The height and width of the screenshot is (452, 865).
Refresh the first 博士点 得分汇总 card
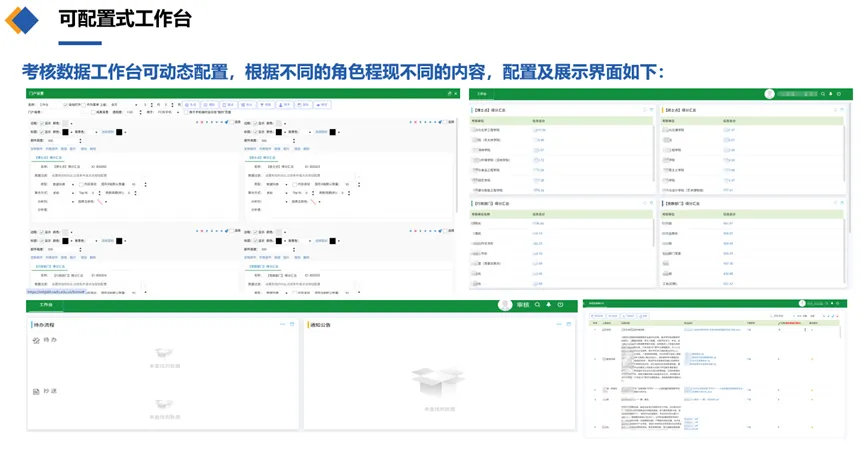[644, 110]
